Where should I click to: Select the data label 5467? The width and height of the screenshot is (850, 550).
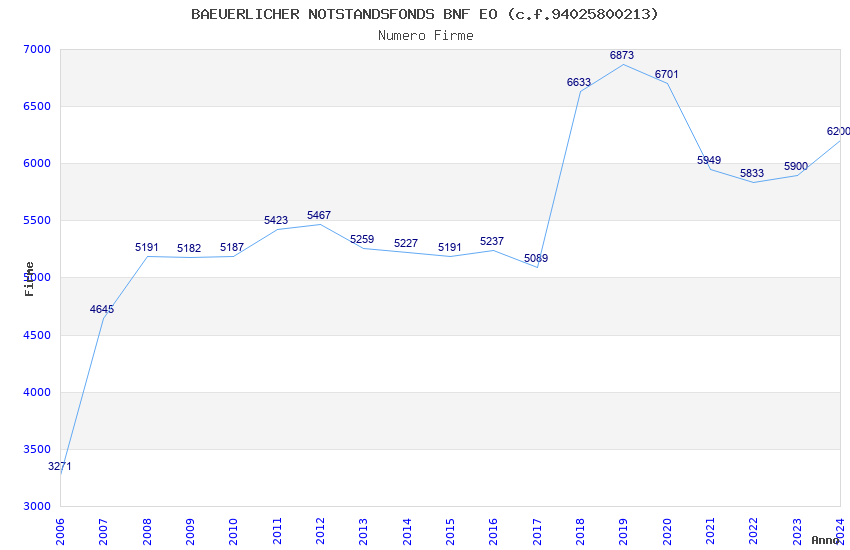pyautogui.click(x=319, y=216)
